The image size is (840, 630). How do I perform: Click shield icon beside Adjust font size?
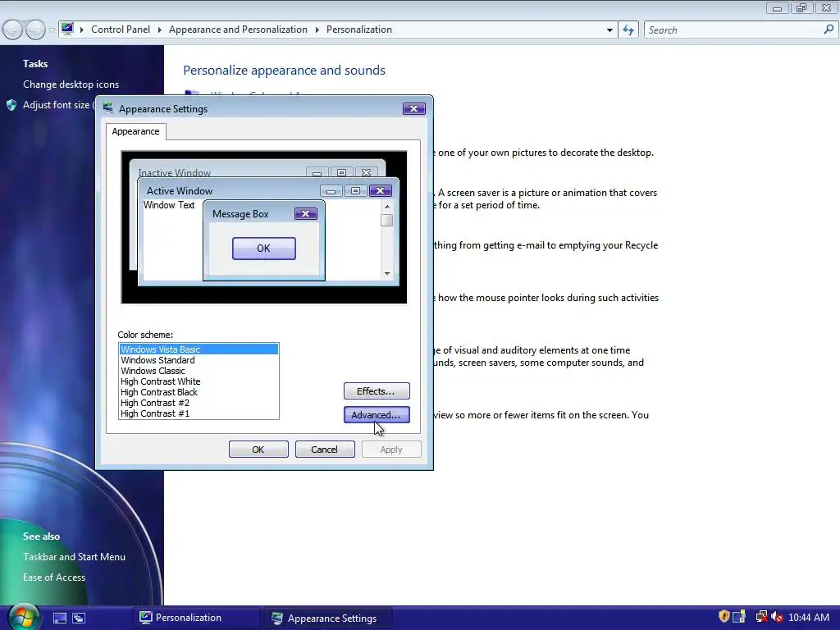point(11,105)
